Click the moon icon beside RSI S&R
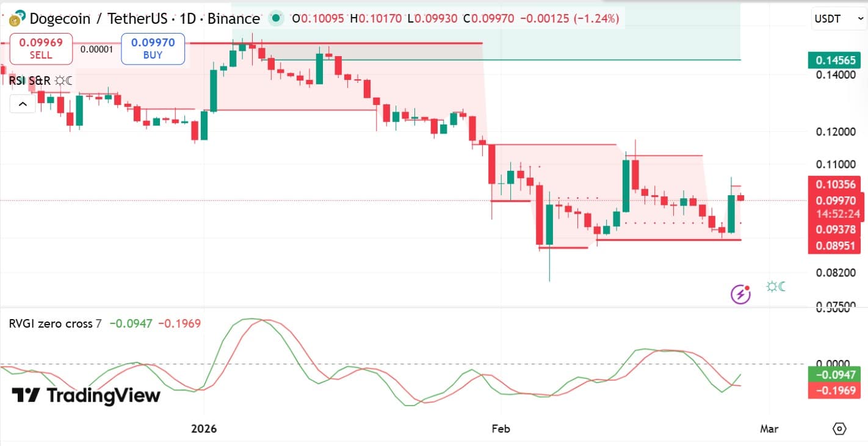The height and width of the screenshot is (446, 868). click(x=68, y=80)
